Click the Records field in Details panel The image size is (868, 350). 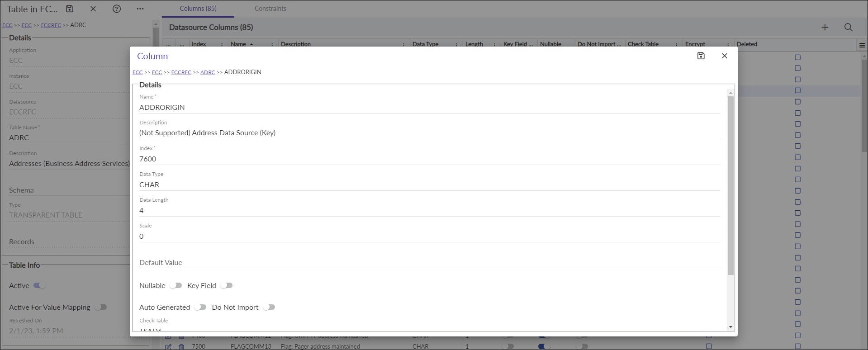coord(69,242)
